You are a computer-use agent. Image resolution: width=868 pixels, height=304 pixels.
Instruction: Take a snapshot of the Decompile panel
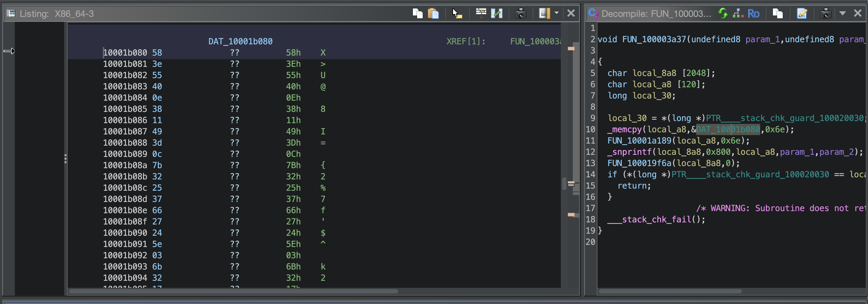tap(826, 13)
